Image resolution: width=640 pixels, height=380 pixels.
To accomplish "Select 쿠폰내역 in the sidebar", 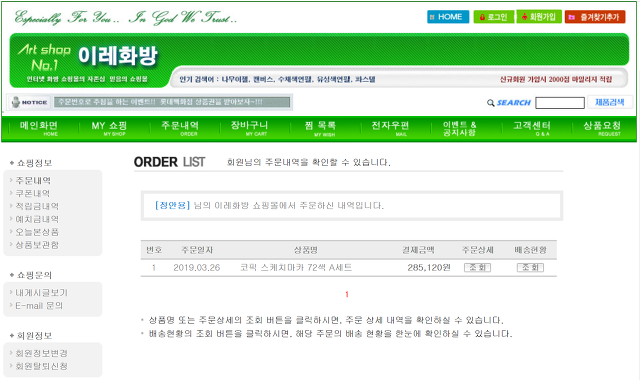I will pos(33,193).
